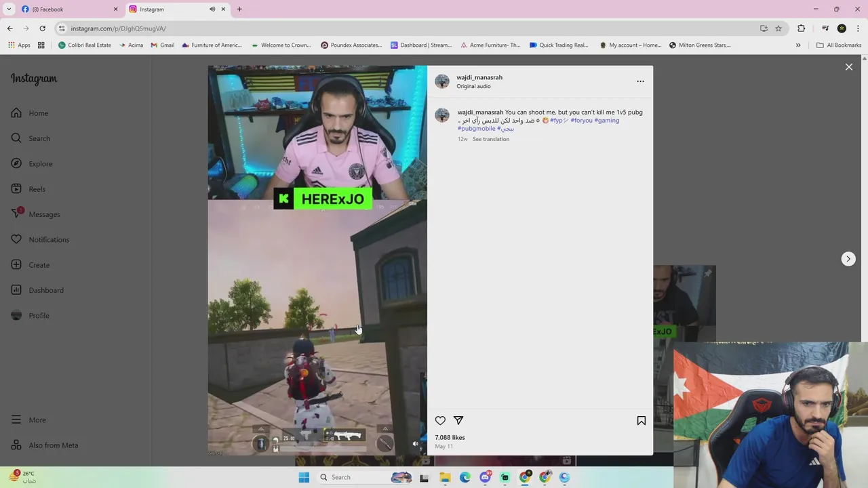This screenshot has width=868, height=488.
Task: Open the weather widget showing 26°C
Action: 23,477
